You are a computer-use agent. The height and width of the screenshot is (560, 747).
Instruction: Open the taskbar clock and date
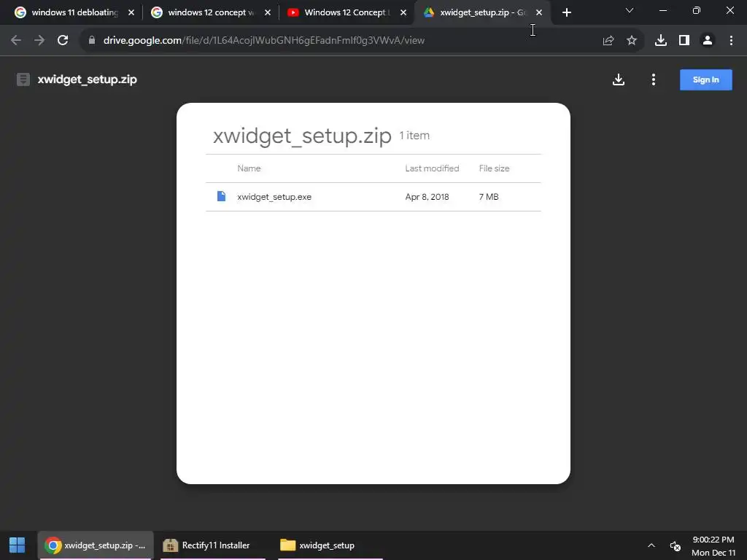(713, 545)
